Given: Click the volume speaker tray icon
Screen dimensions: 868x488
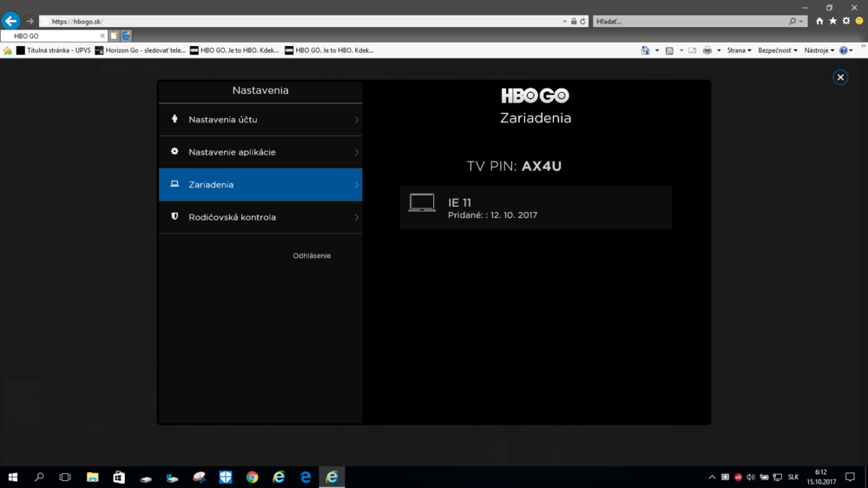Looking at the screenshot, I should (x=751, y=477).
